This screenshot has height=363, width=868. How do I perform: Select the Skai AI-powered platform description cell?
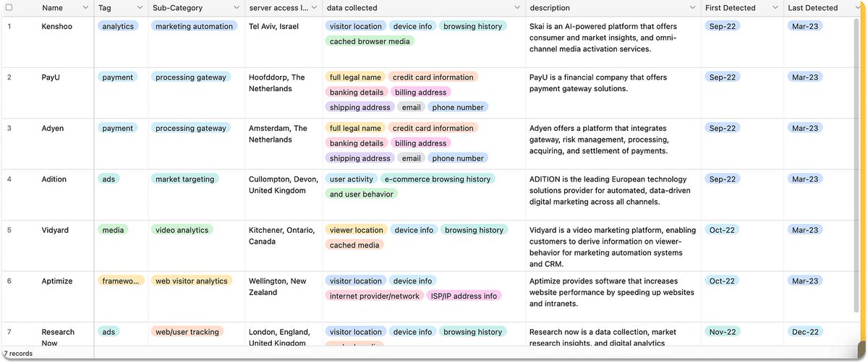tap(613, 42)
